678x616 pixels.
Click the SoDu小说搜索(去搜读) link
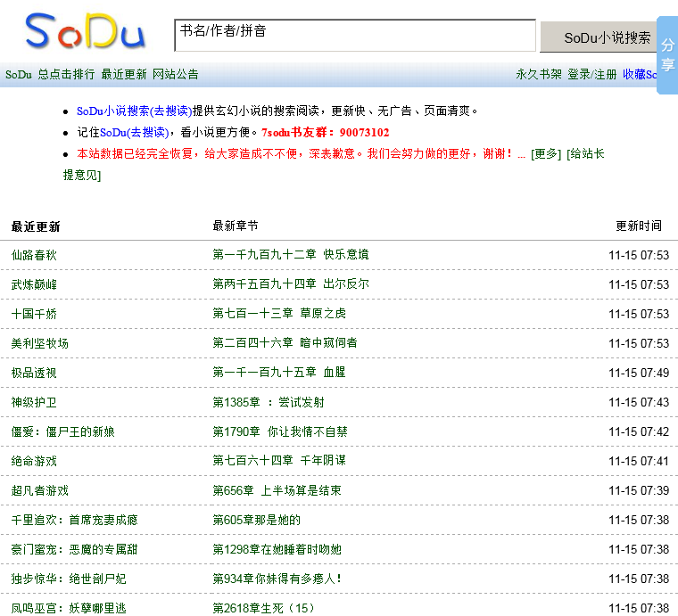134,111
